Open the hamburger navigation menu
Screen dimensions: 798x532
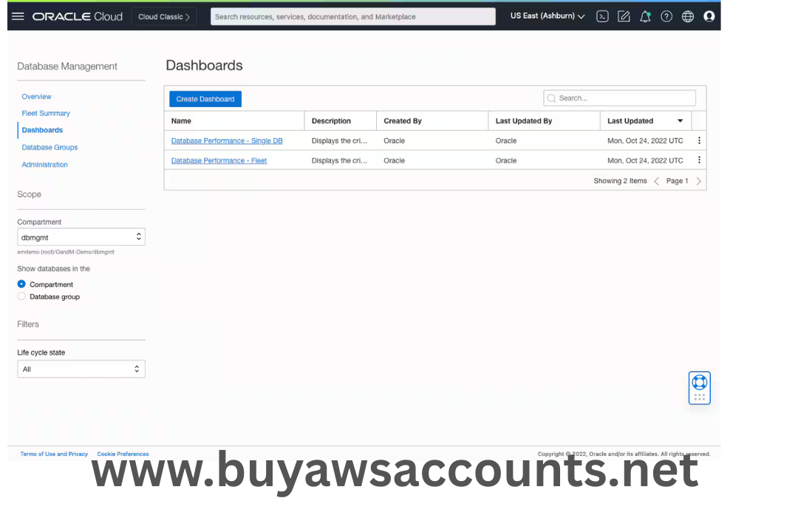click(18, 16)
